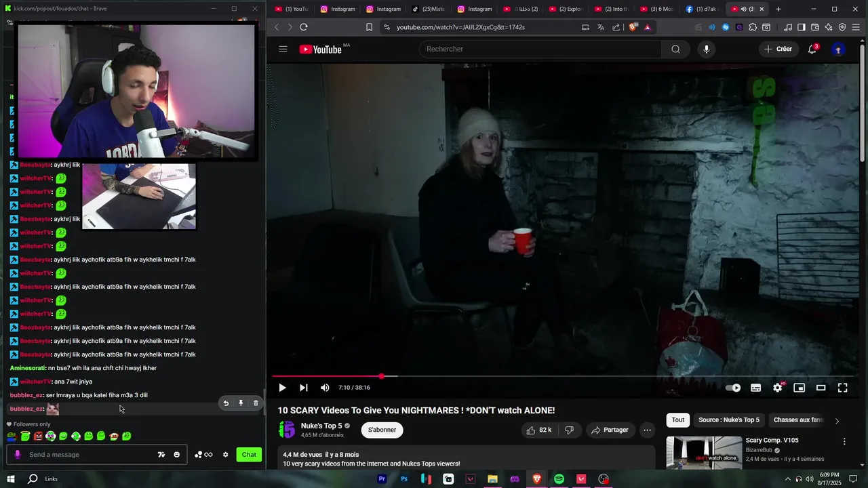Toggle the Brave sidebar panel
This screenshot has width=868, height=488.
click(x=801, y=27)
